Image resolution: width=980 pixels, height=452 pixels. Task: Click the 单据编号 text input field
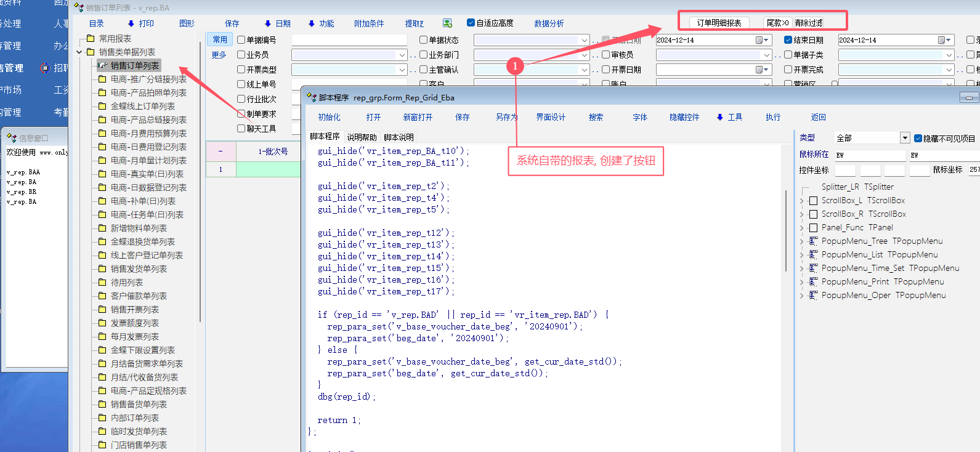tap(349, 40)
